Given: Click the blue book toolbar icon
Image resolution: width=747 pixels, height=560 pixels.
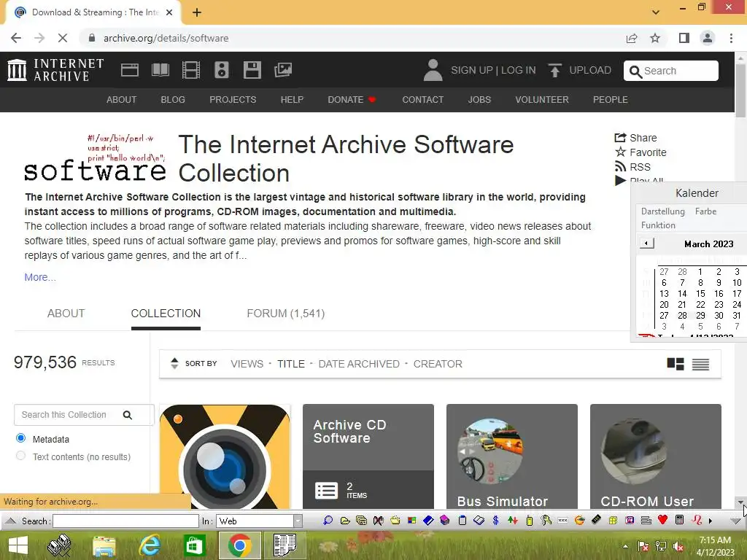Looking at the screenshot, I should (427, 521).
